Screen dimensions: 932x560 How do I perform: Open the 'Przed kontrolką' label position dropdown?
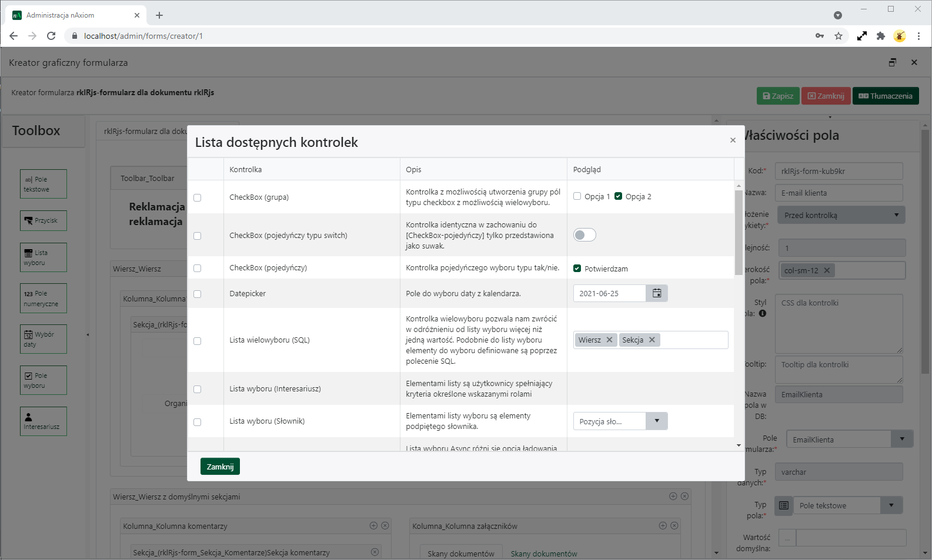(x=841, y=215)
